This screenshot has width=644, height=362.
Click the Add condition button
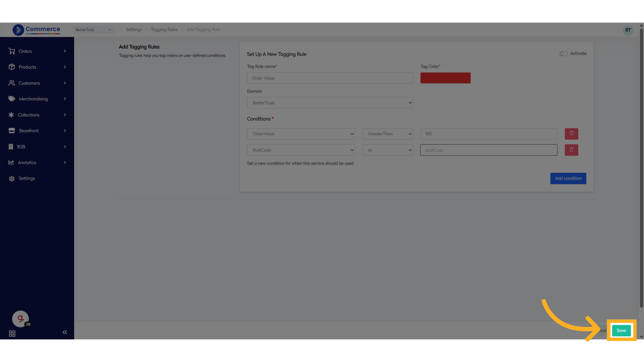pos(568,178)
